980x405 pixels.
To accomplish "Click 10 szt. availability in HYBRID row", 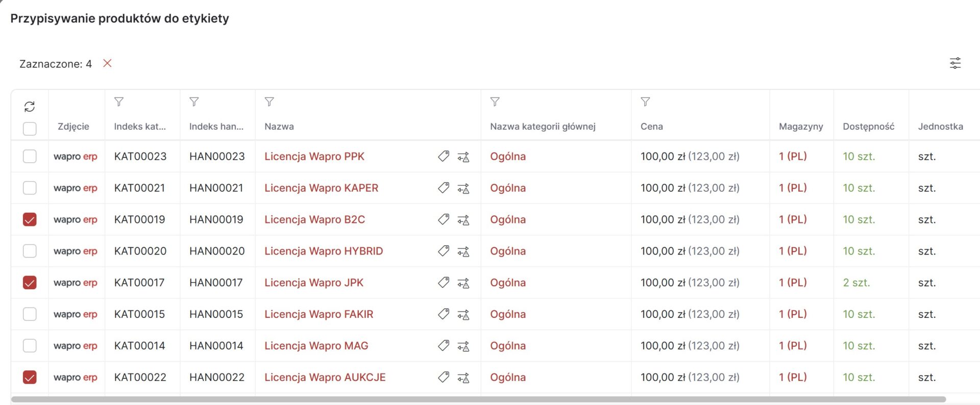I will [859, 251].
